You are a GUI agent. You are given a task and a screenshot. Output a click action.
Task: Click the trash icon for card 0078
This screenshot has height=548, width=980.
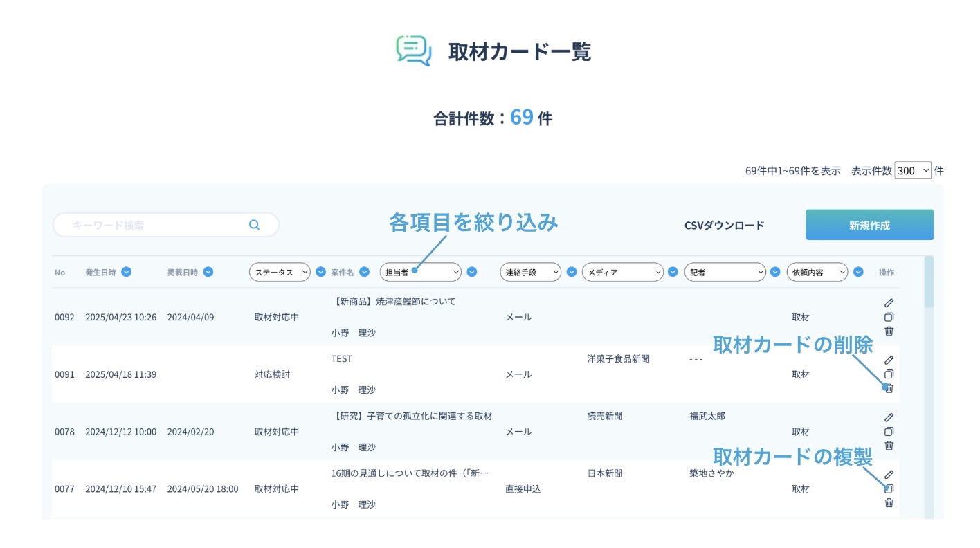pyautogui.click(x=889, y=446)
